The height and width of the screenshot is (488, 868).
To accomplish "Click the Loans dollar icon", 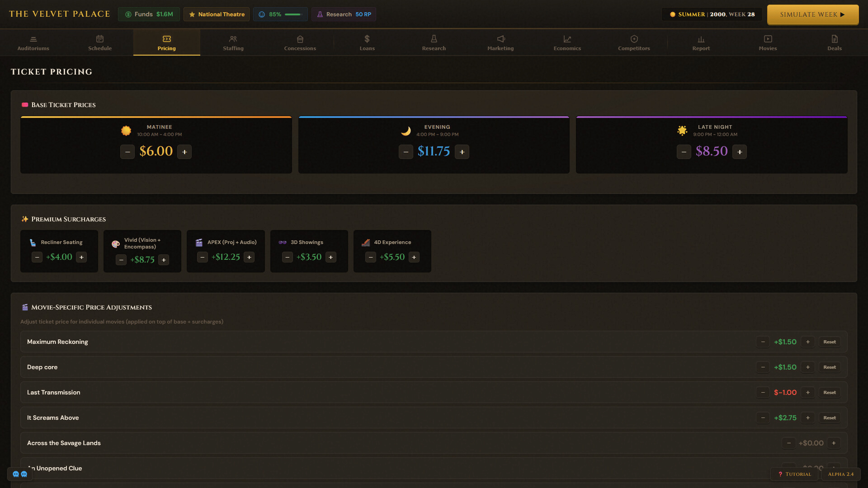I will [x=367, y=39].
